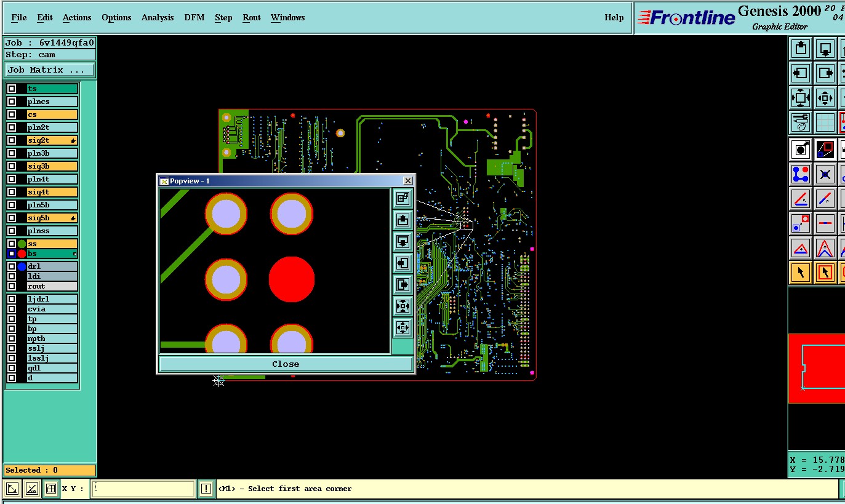Click the pan left icon in Popview

pos(402,263)
